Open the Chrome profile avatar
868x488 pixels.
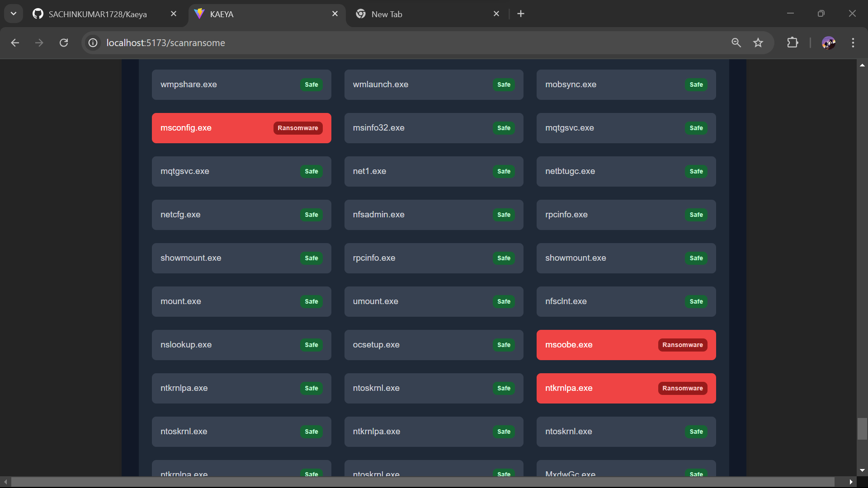[x=828, y=42]
